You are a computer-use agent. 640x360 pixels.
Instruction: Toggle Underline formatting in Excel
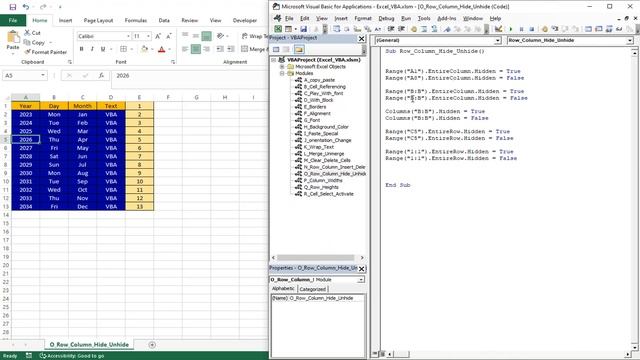click(102, 49)
